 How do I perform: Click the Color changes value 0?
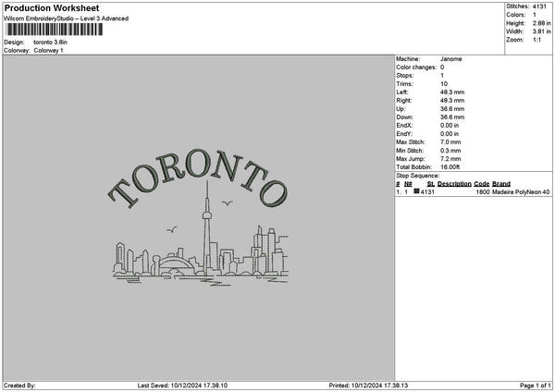[x=442, y=67]
